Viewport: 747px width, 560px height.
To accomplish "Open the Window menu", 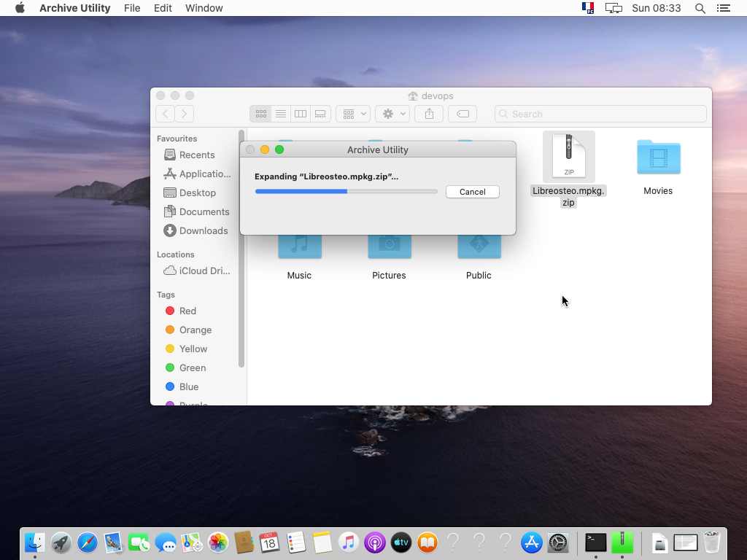I will (204, 8).
